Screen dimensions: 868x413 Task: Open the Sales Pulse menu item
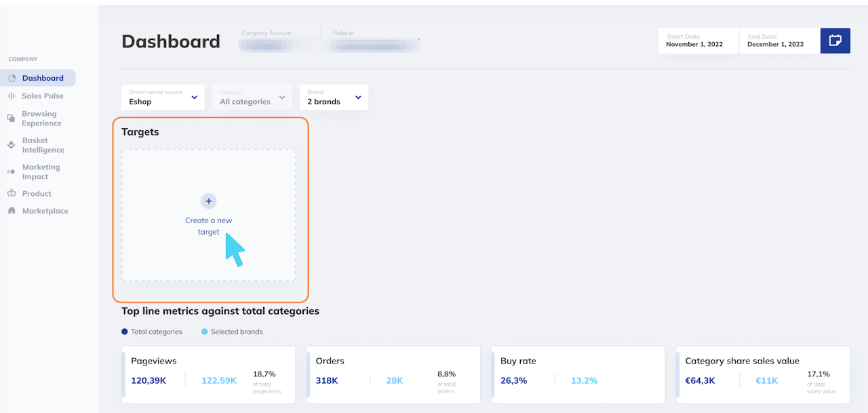42,96
